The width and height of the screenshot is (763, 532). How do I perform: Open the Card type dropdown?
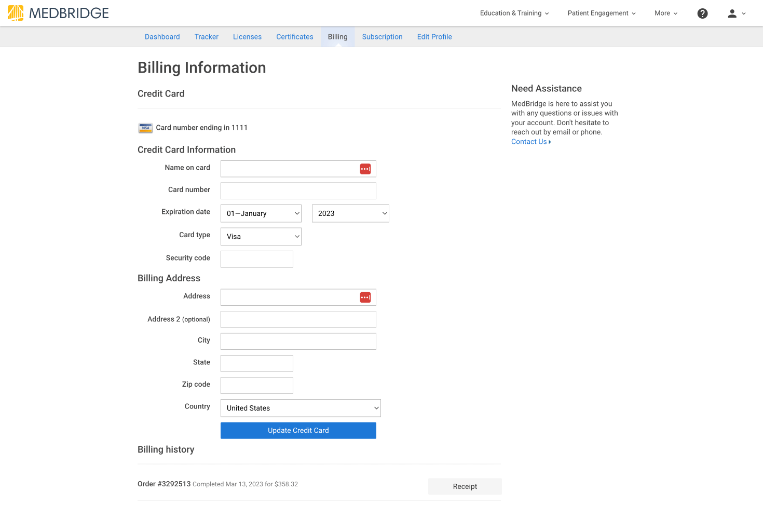pos(261,236)
